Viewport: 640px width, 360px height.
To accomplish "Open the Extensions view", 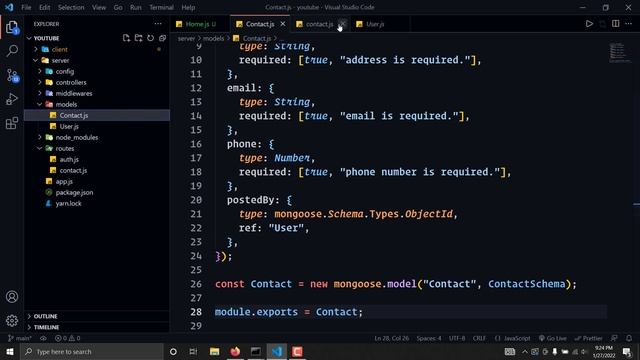I will pos(12,123).
